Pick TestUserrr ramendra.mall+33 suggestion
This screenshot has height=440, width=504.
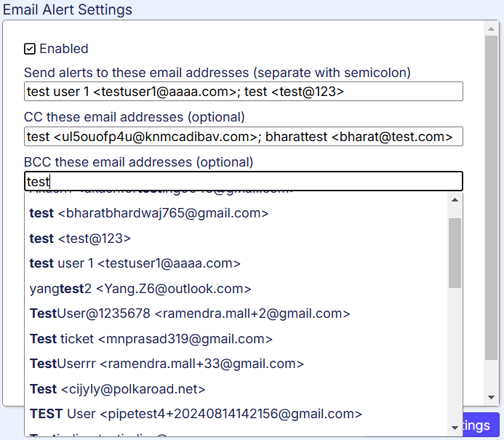pyautogui.click(x=167, y=364)
